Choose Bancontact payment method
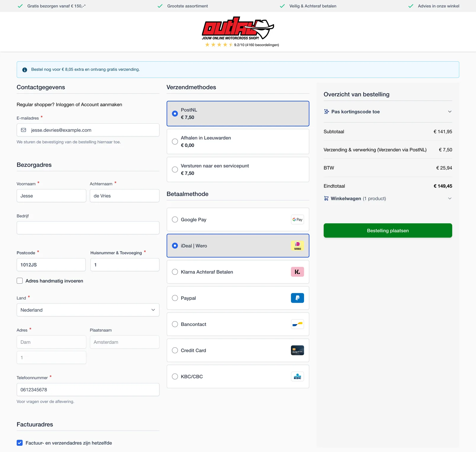The height and width of the screenshot is (452, 476). 238,324
